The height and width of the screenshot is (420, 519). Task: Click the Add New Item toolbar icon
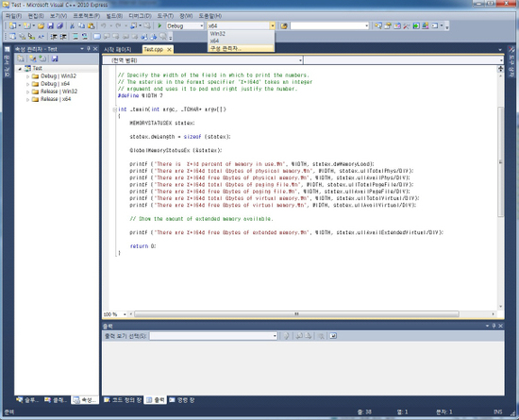[x=26, y=25]
